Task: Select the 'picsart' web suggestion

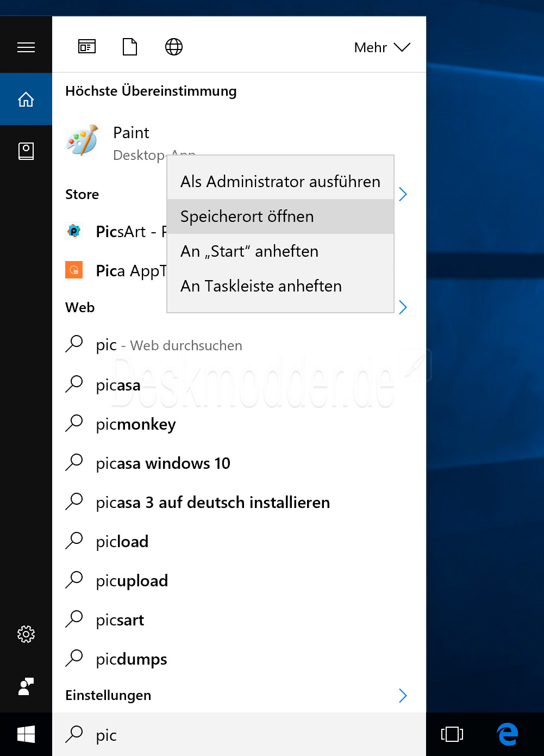Action: 239,619
